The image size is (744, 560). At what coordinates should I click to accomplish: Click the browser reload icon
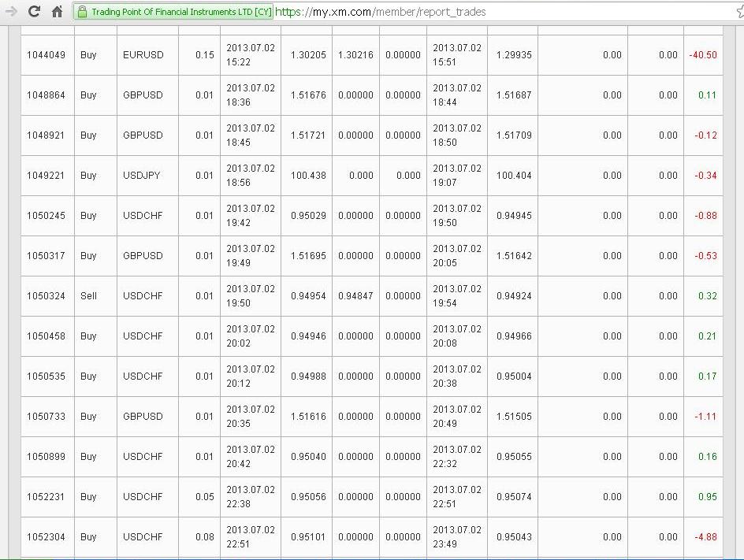coord(34,11)
